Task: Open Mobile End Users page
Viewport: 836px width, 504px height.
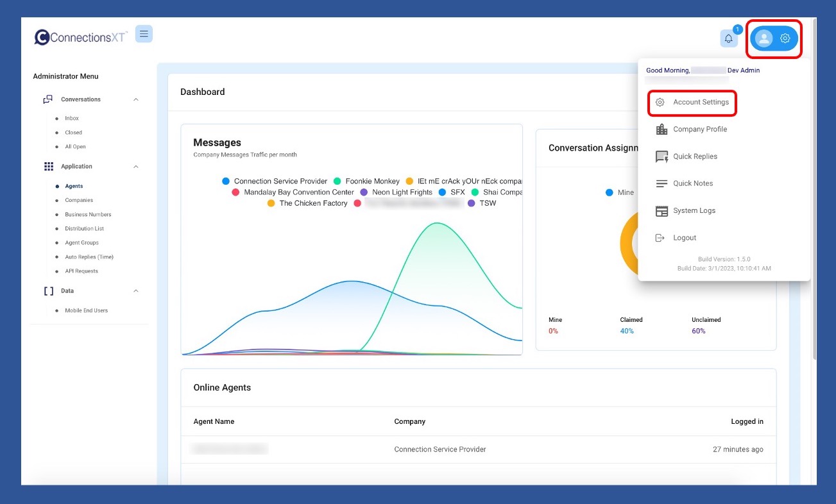Action: pyautogui.click(x=86, y=311)
